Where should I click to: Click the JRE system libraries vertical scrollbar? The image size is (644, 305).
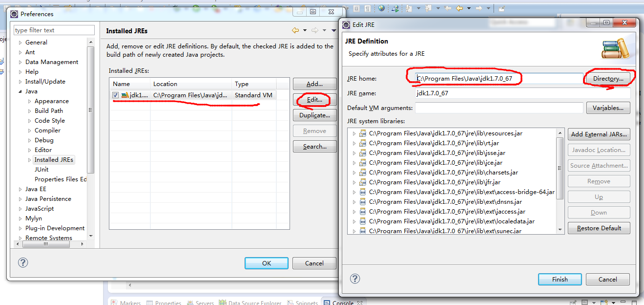[x=560, y=169]
